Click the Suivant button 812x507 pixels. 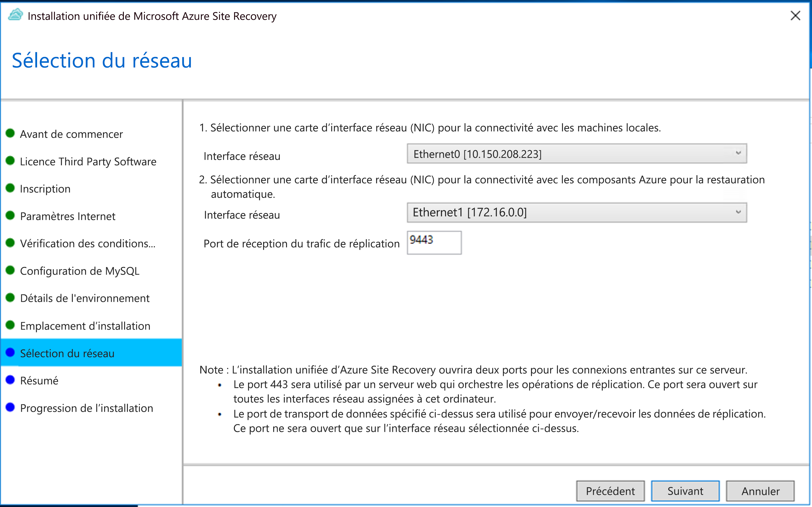pos(685,491)
